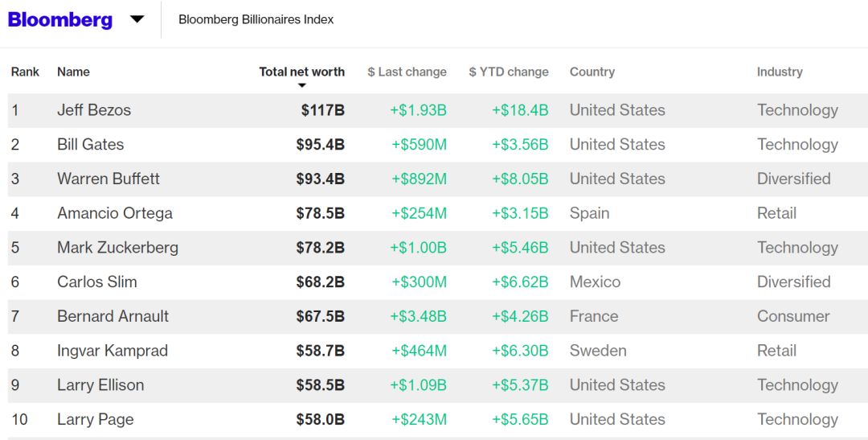Open Jeff Bezos profile row
The width and height of the screenshot is (868, 440).
point(437,110)
